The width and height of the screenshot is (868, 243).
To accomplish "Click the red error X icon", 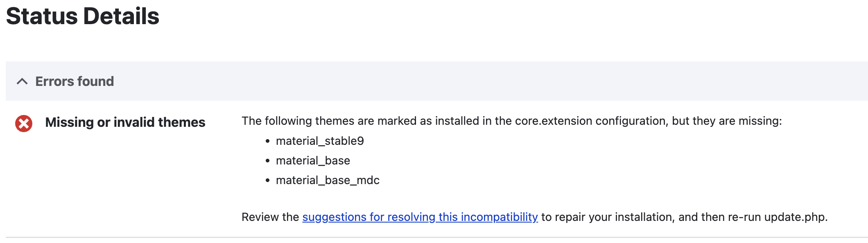I will [x=24, y=124].
